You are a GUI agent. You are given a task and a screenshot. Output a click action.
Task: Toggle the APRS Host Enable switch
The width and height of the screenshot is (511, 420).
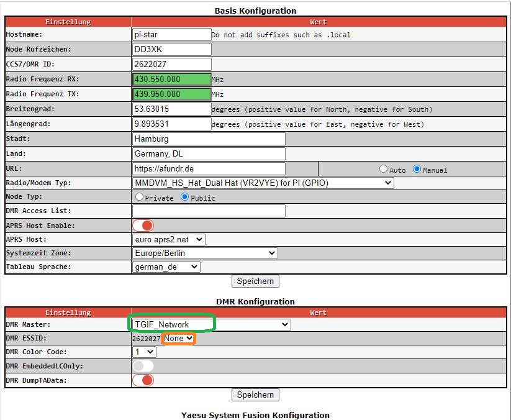click(143, 226)
